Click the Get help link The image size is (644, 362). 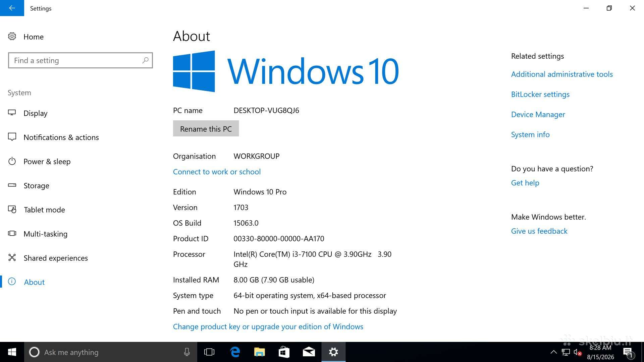[x=525, y=183]
